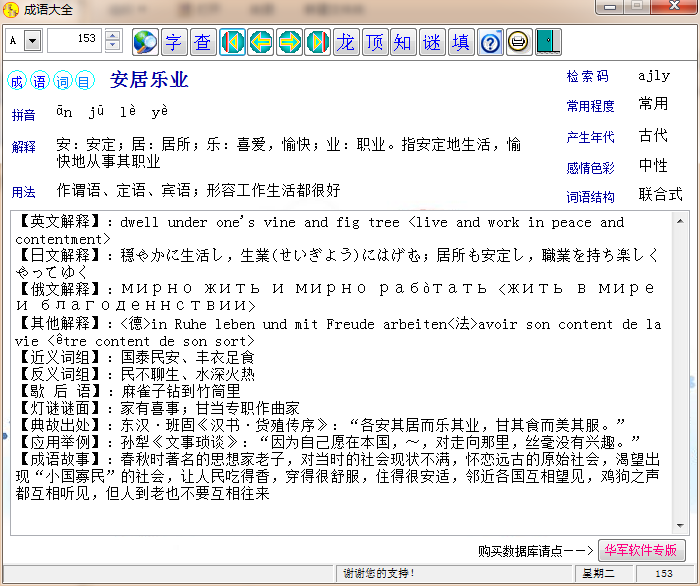The width and height of the screenshot is (700, 586).
Task: Click the 古代 era value
Action: 653,135
